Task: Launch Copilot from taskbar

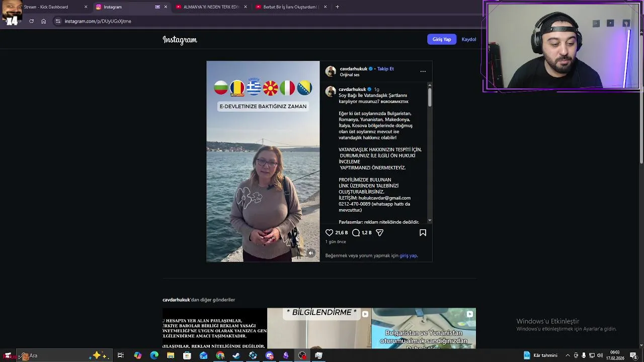Action: point(137,355)
